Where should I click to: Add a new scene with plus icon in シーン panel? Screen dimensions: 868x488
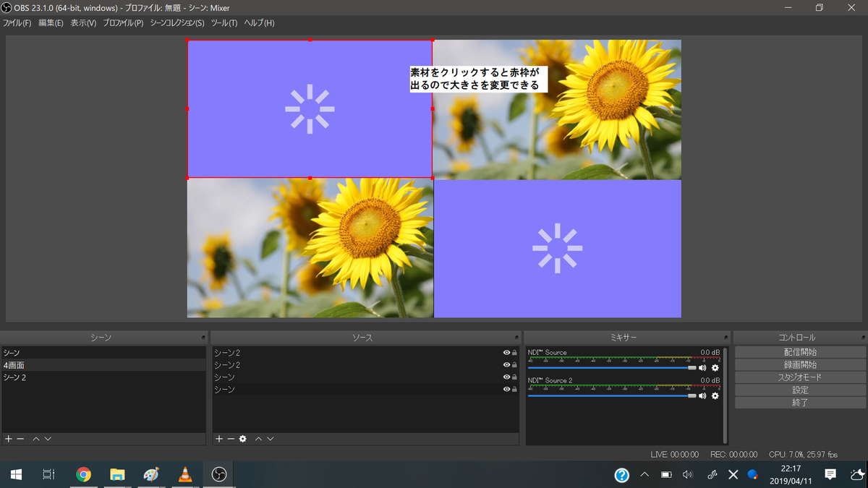9,439
